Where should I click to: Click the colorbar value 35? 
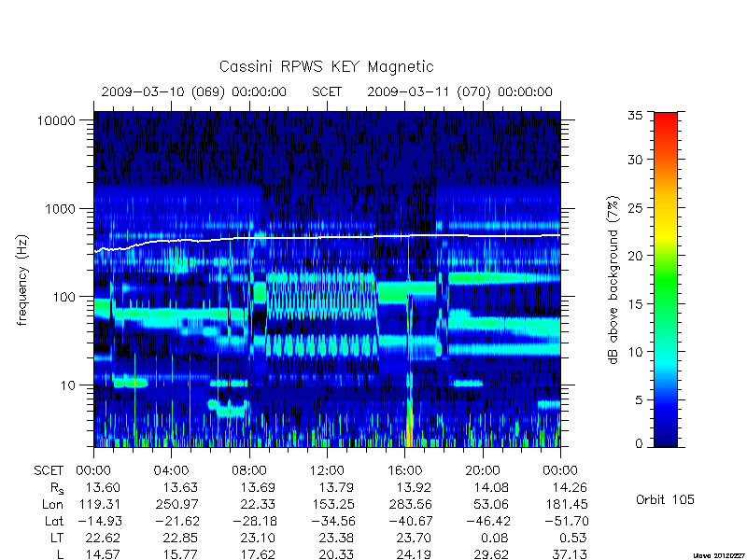pos(635,116)
